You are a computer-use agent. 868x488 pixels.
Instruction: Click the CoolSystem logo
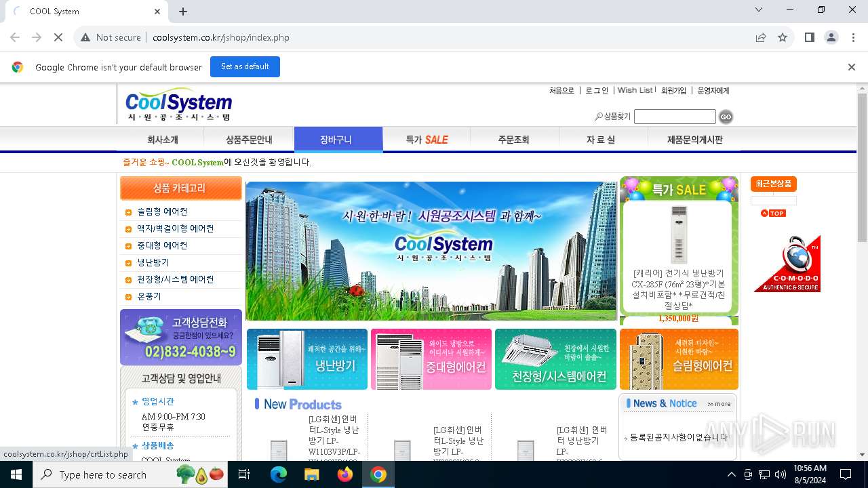179,104
